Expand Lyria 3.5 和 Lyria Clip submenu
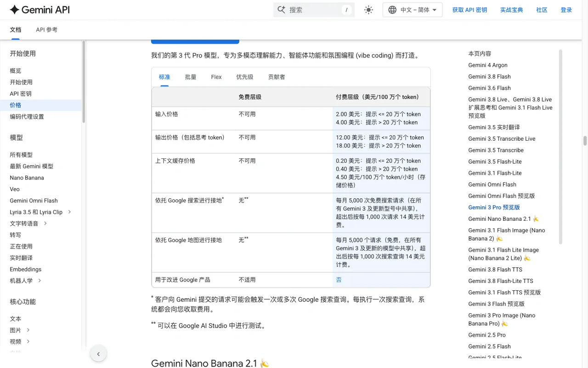Image resolution: width=588 pixels, height=368 pixels. click(69, 212)
